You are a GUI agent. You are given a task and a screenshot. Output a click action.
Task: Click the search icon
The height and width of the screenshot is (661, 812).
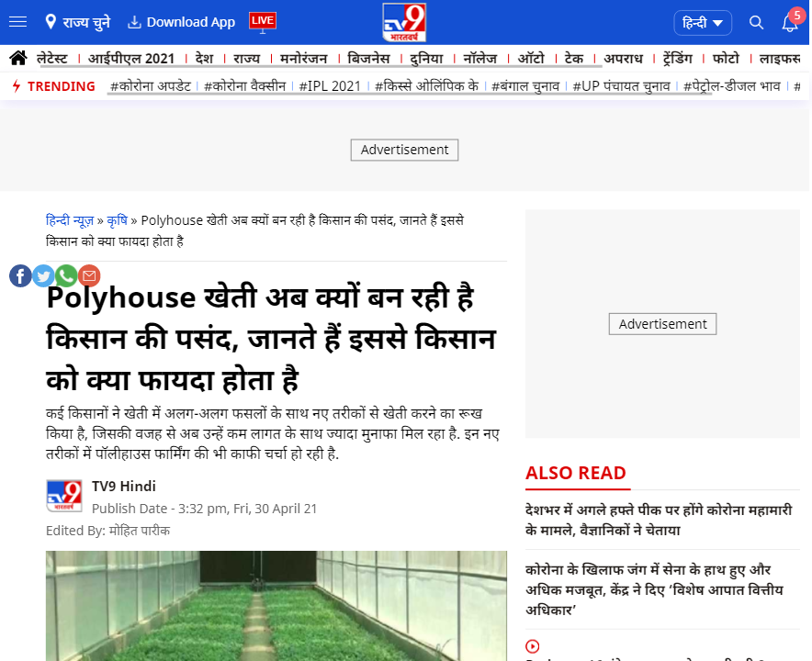(756, 22)
